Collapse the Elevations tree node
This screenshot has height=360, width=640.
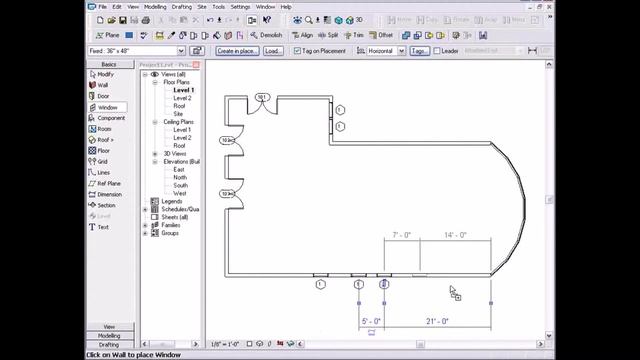[x=155, y=162]
